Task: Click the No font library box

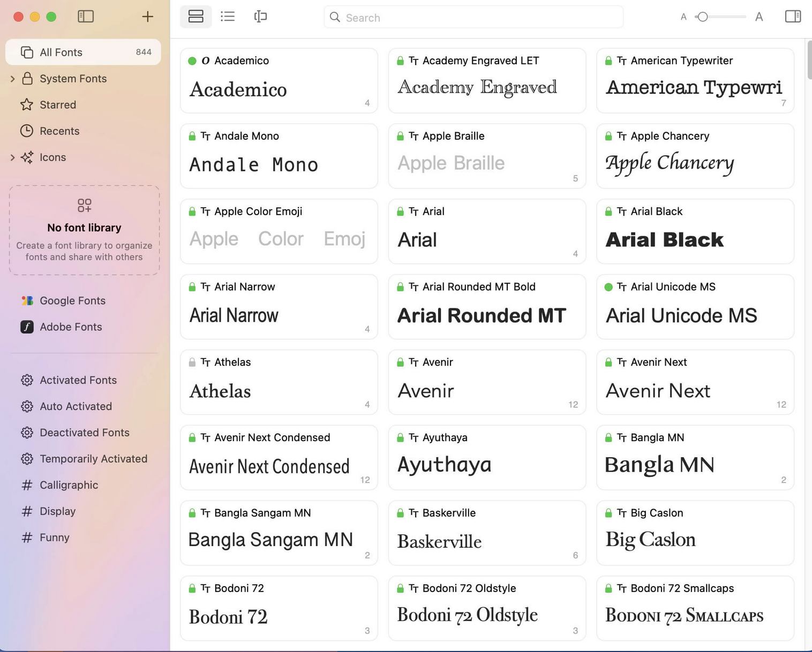Action: click(x=84, y=230)
